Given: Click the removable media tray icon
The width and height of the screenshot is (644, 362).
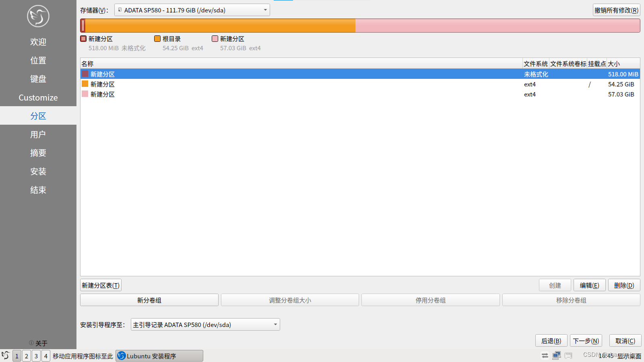Looking at the screenshot, I should pyautogui.click(x=568, y=356).
